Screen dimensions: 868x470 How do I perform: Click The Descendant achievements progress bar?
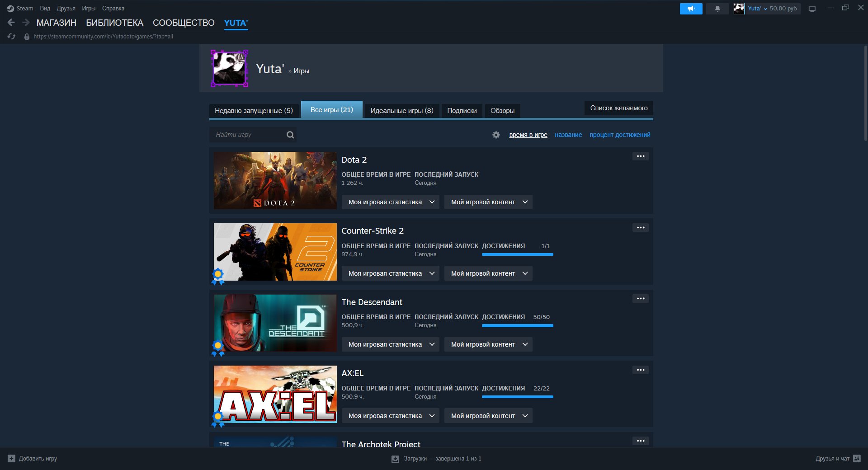click(x=518, y=325)
